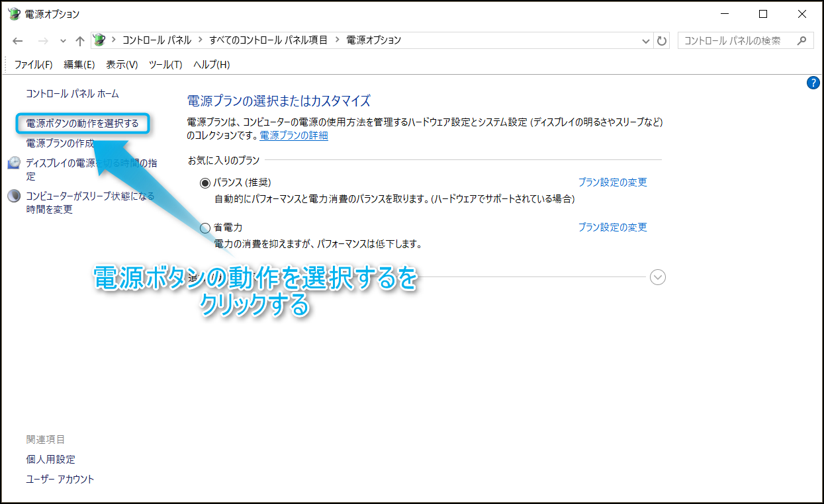Open the ファイル(F) menu

point(33,64)
